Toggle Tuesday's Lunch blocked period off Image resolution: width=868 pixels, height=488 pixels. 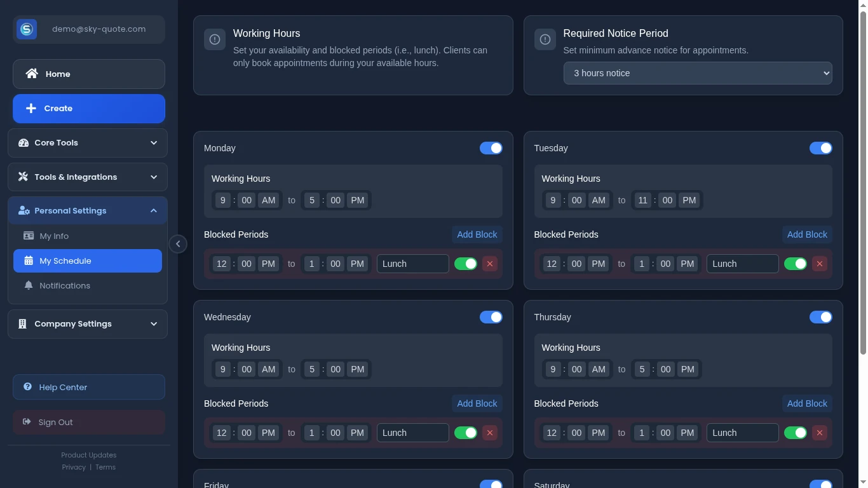pos(796,263)
